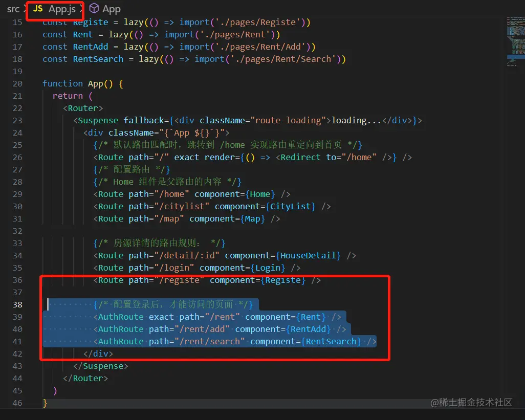Click the minimap on the right
The image size is (525, 420).
(516, 41)
